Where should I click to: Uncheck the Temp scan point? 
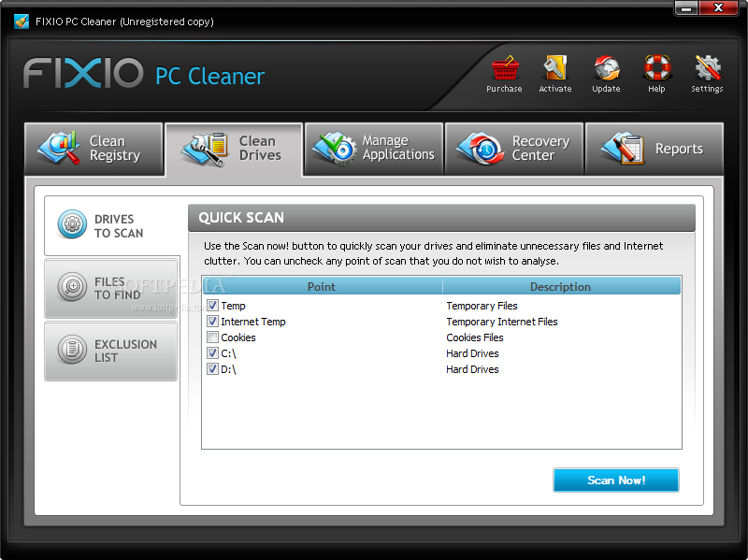(213, 306)
